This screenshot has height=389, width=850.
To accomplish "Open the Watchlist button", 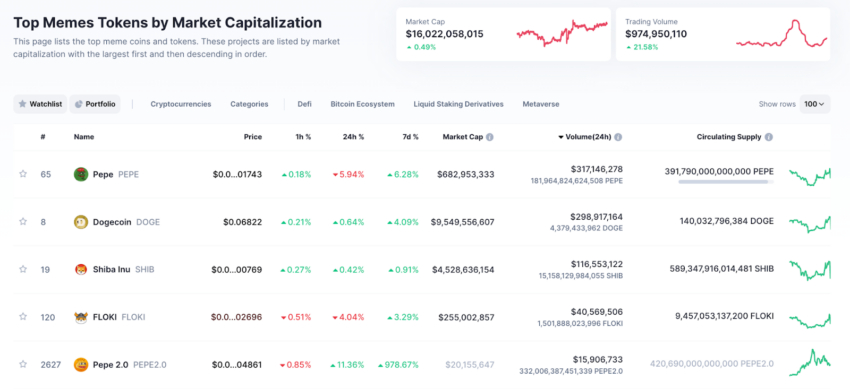I will (x=40, y=104).
